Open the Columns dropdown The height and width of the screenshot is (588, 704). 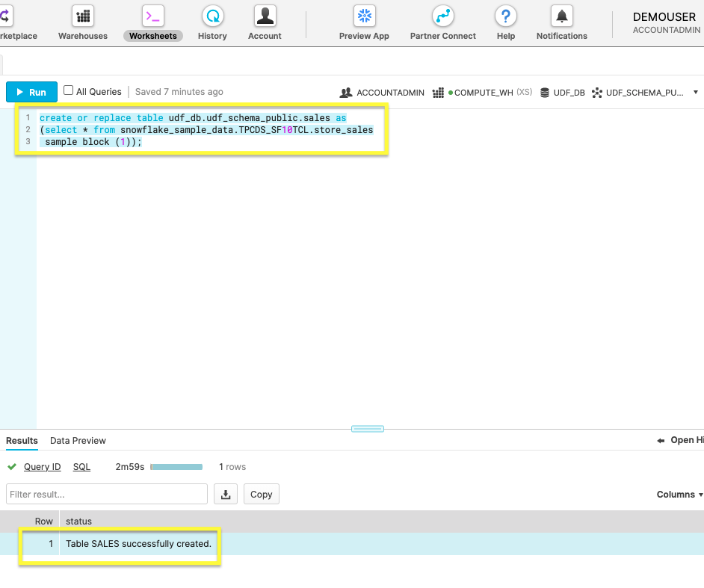tap(679, 495)
